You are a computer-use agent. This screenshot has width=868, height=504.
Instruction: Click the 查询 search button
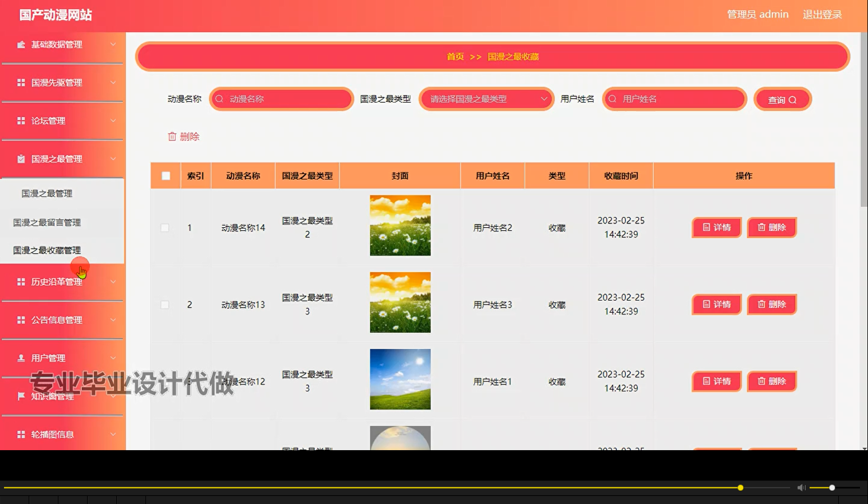tap(782, 100)
